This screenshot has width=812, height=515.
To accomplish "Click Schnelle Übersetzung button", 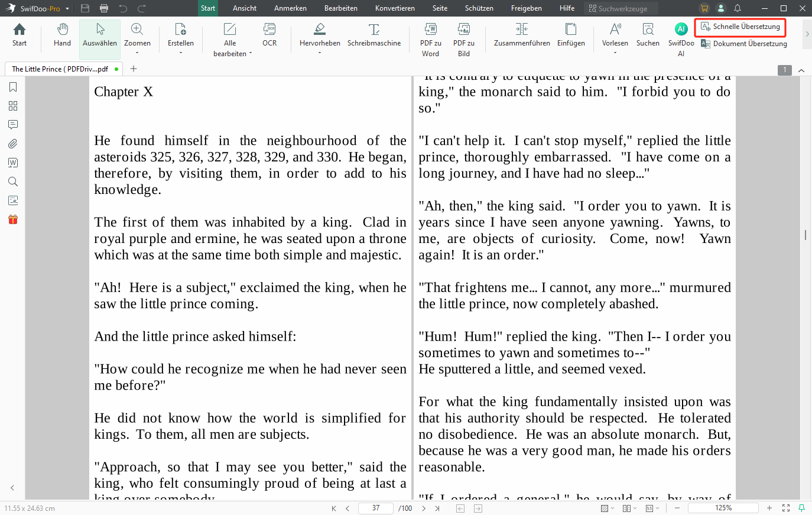I will coord(740,27).
